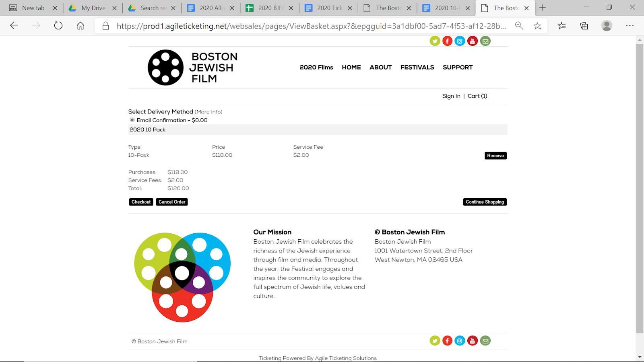The image size is (644, 362).
Task: Click the $118.00 value under Price
Action: [x=222, y=155]
